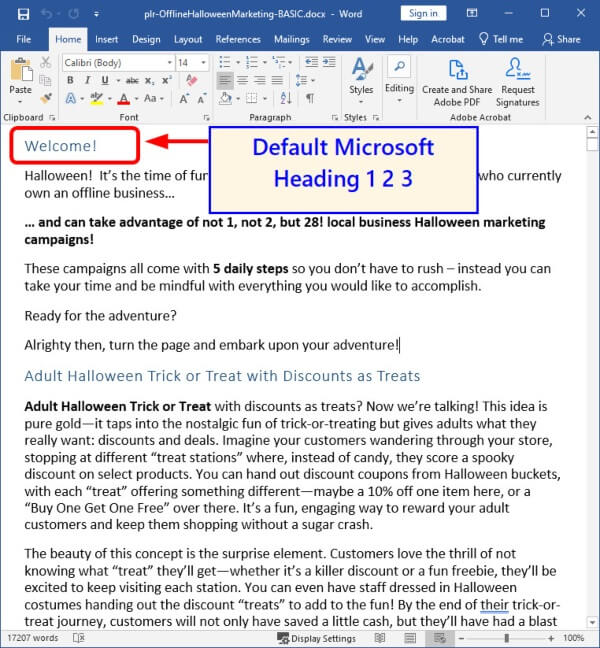Viewport: 600px width, 648px height.
Task: Click the Redo arrow in Quick Access toolbar
Action: pyautogui.click(x=74, y=14)
